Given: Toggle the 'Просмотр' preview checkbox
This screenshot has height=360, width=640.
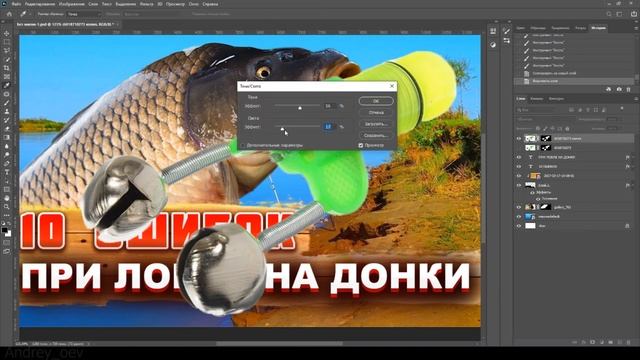Looking at the screenshot, I should point(361,145).
